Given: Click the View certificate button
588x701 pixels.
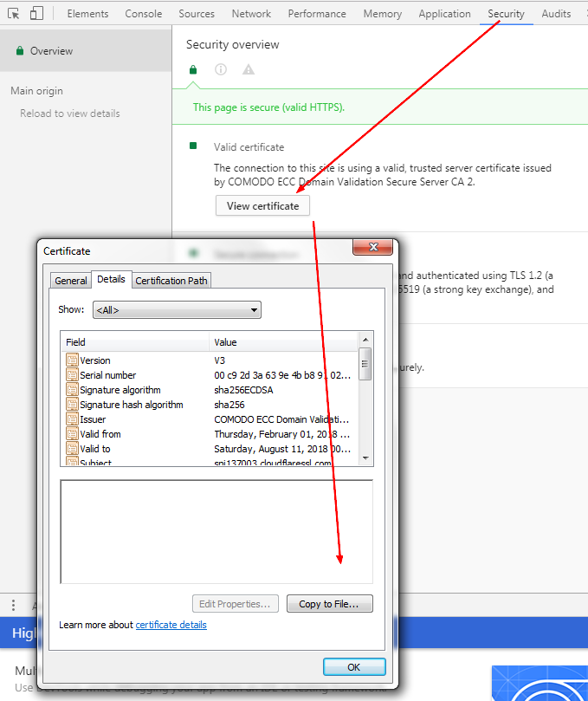Looking at the screenshot, I should coord(262,206).
